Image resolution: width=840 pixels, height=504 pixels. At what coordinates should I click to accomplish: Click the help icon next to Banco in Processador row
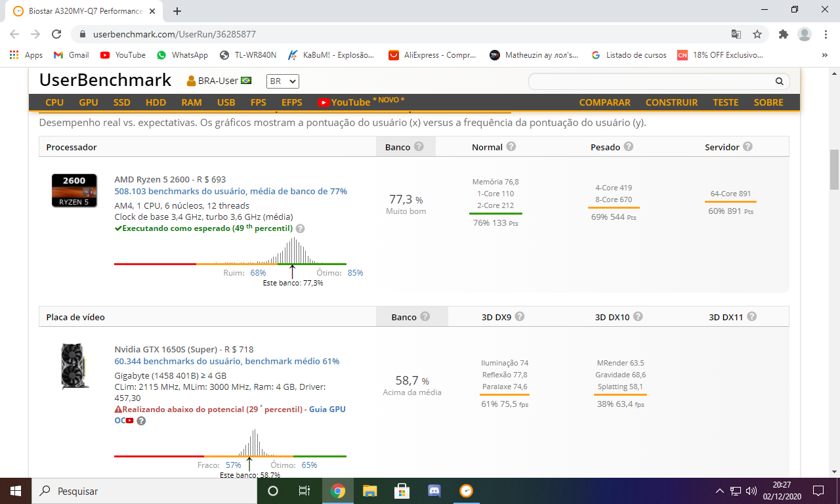[x=419, y=147]
